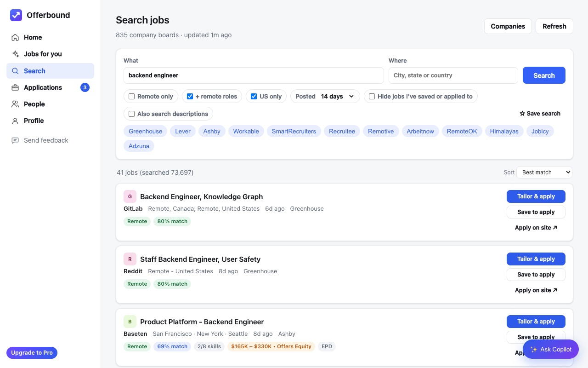Click the Reddit 'R' company avatar
This screenshot has height=368, width=588.
click(x=130, y=259)
